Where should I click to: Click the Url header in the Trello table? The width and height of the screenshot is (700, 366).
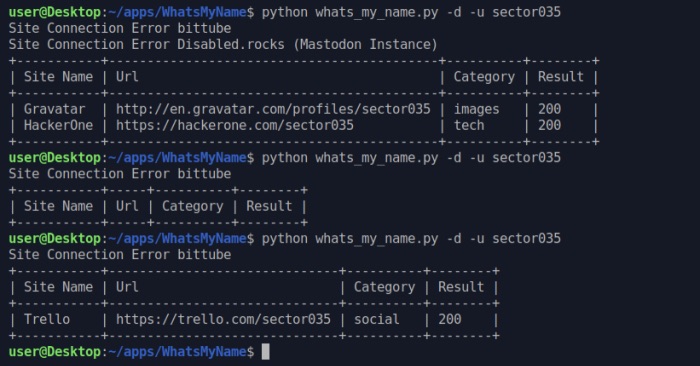tap(127, 287)
